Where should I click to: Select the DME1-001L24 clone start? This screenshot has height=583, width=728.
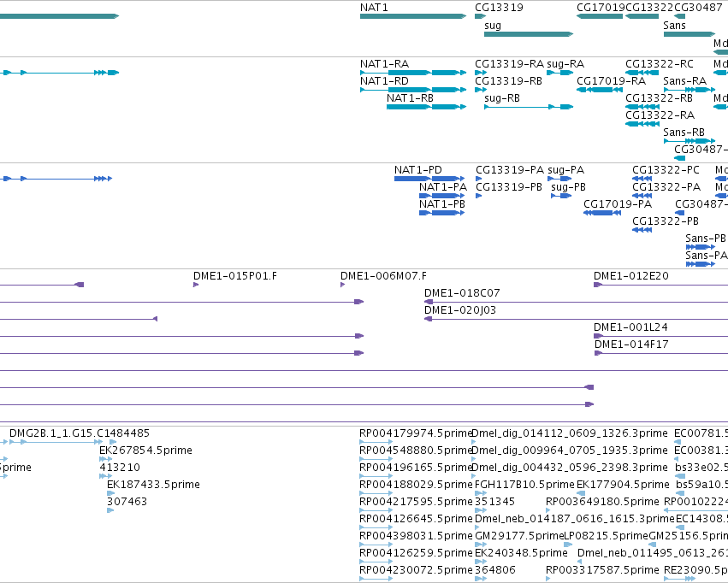[x=598, y=336]
